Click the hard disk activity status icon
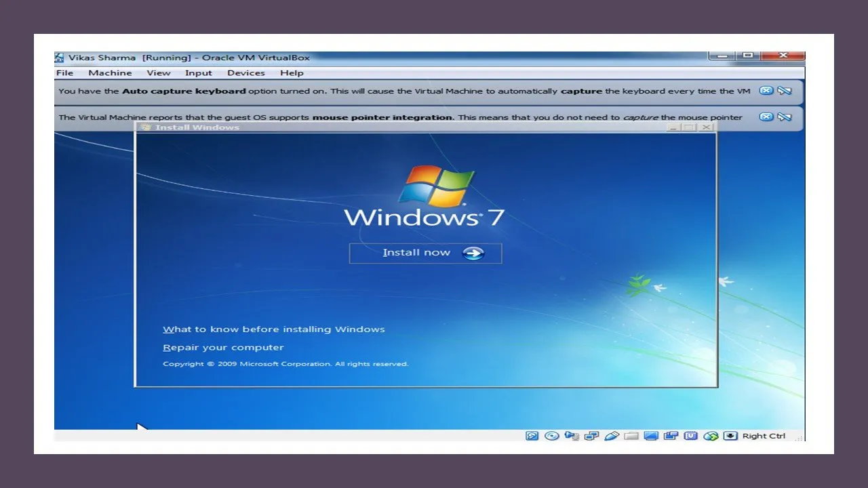The width and height of the screenshot is (868, 488). pos(532,436)
